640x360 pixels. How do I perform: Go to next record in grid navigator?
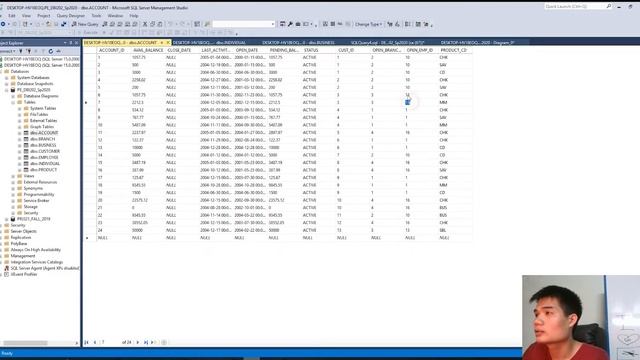click(x=138, y=342)
